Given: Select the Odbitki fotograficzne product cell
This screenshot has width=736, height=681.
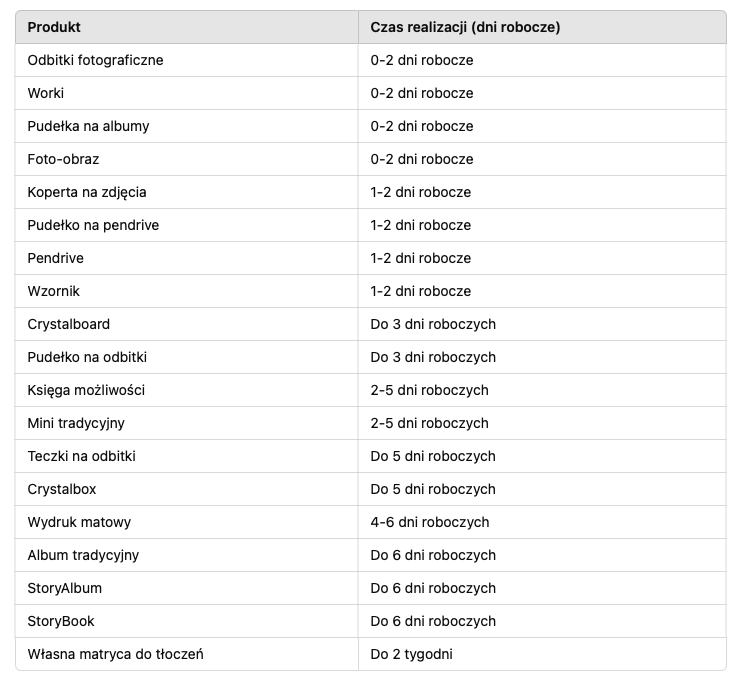Looking at the screenshot, I should pyautogui.click(x=95, y=60).
